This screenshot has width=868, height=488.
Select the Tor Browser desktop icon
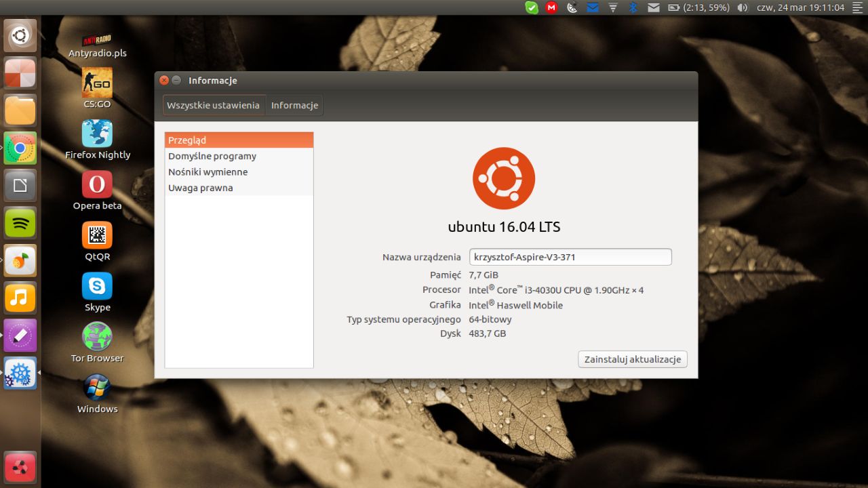point(97,343)
